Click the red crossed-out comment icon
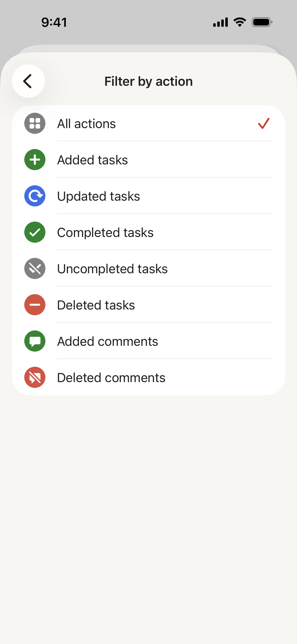The width and height of the screenshot is (297, 644). (x=35, y=377)
